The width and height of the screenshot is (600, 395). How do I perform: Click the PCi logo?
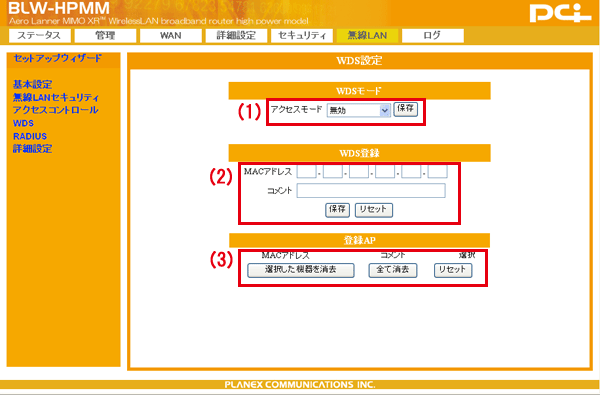pyautogui.click(x=561, y=13)
